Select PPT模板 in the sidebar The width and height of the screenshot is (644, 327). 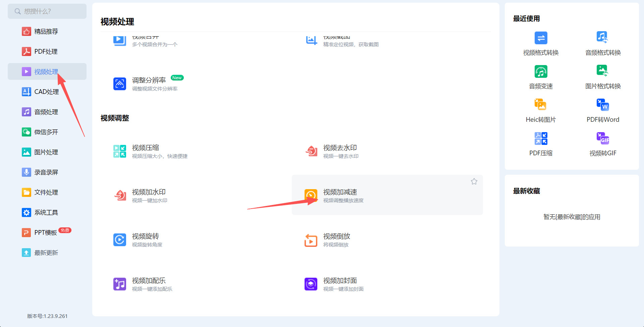pyautogui.click(x=47, y=233)
